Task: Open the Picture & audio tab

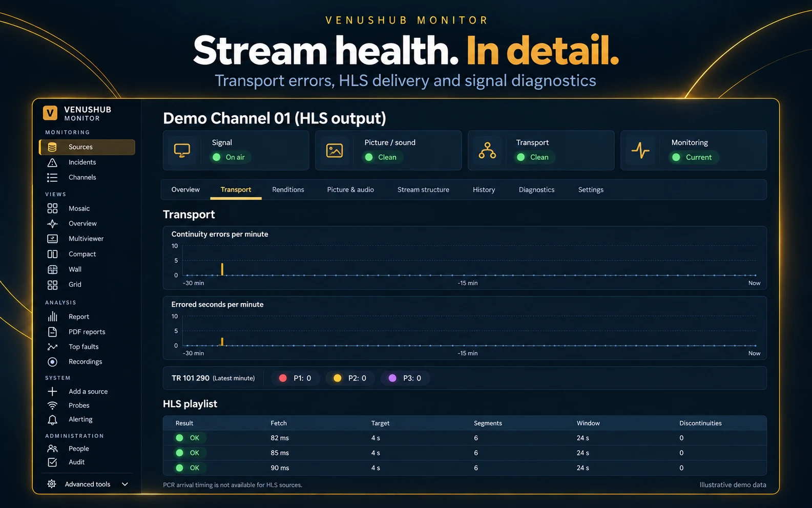Action: pos(350,189)
